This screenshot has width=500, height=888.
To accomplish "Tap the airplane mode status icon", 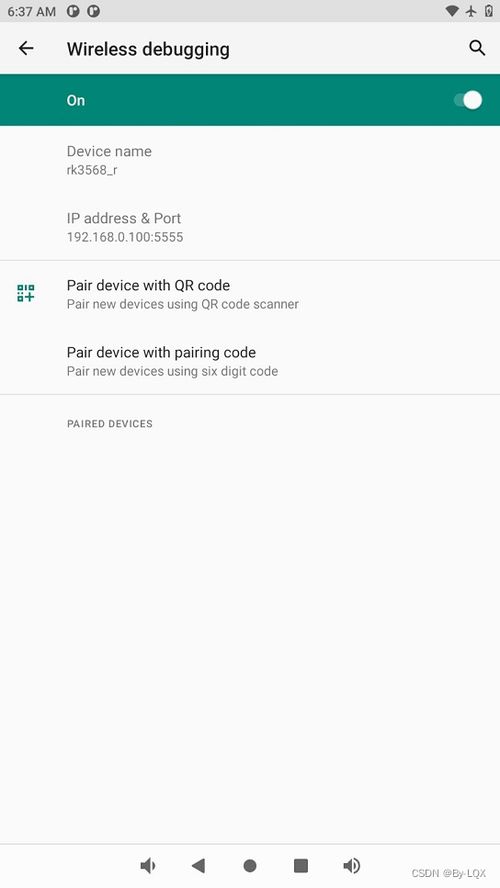I will pyautogui.click(x=471, y=11).
